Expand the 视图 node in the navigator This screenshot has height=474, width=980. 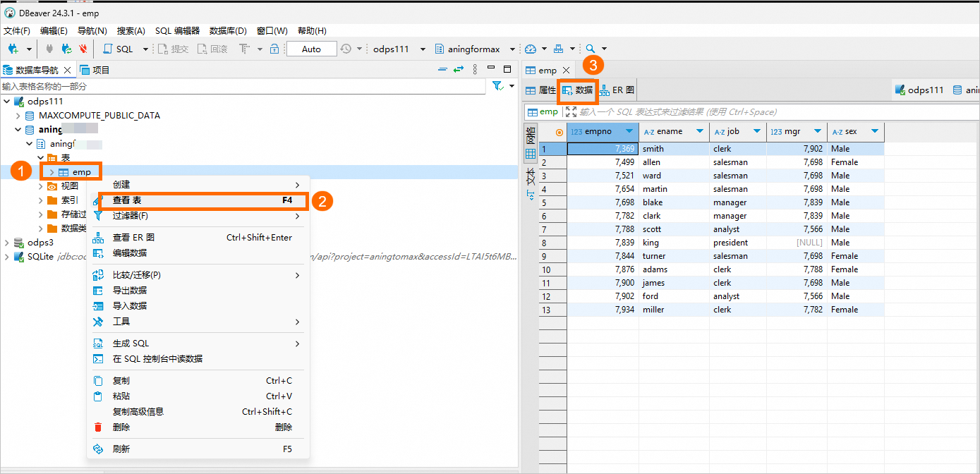click(x=42, y=186)
